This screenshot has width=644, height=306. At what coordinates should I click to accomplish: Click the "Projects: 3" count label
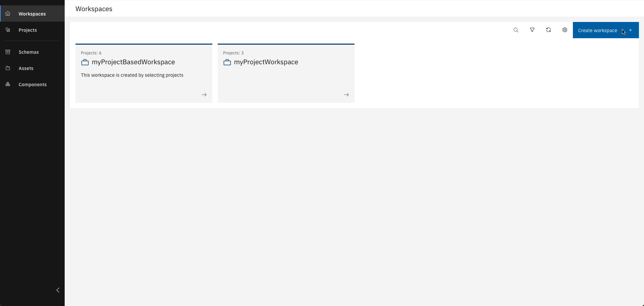click(233, 53)
